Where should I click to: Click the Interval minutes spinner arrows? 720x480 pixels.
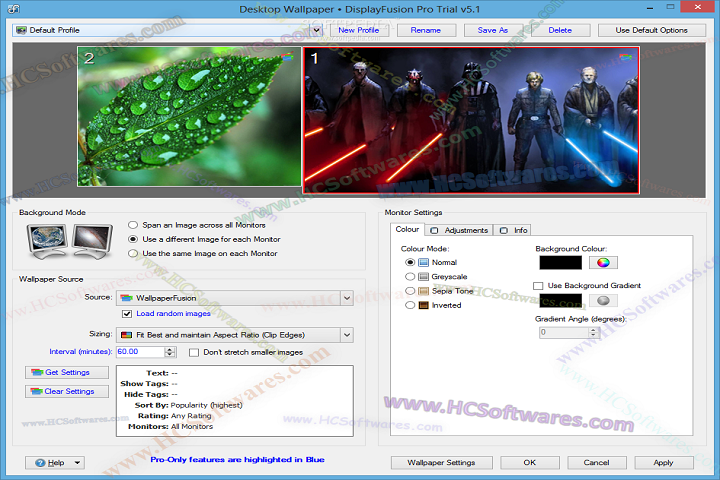click(170, 352)
